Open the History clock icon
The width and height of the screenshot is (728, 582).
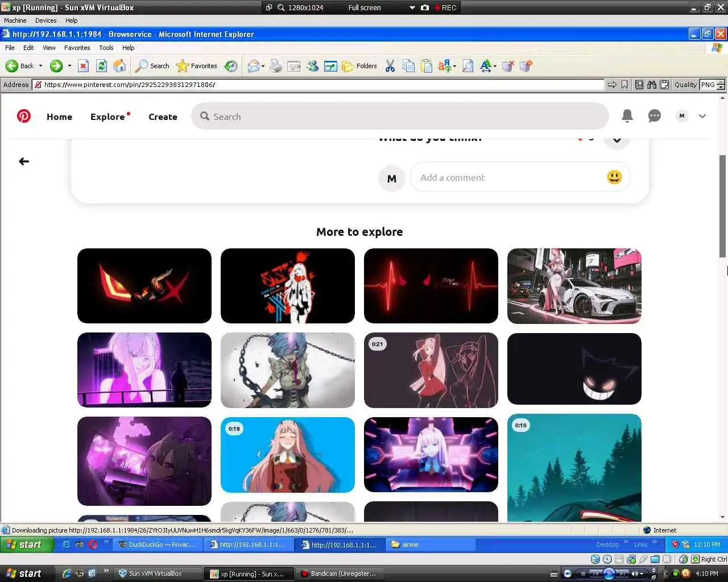231,66
